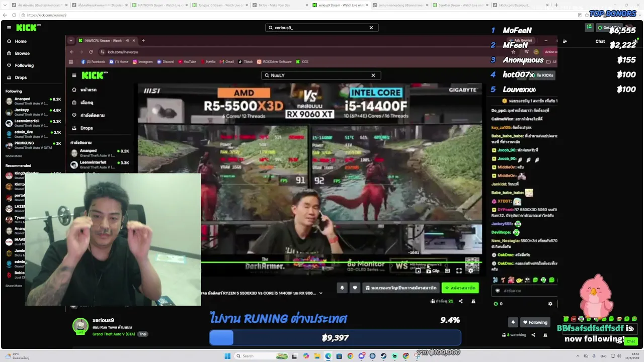Reload the kick.com/ihavecpu page

91,52
